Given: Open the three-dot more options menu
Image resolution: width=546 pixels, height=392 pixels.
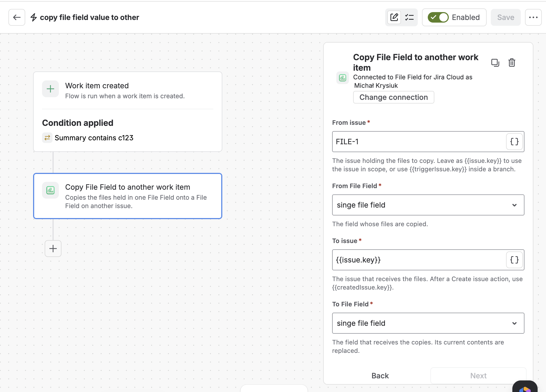Looking at the screenshot, I should coord(533,17).
